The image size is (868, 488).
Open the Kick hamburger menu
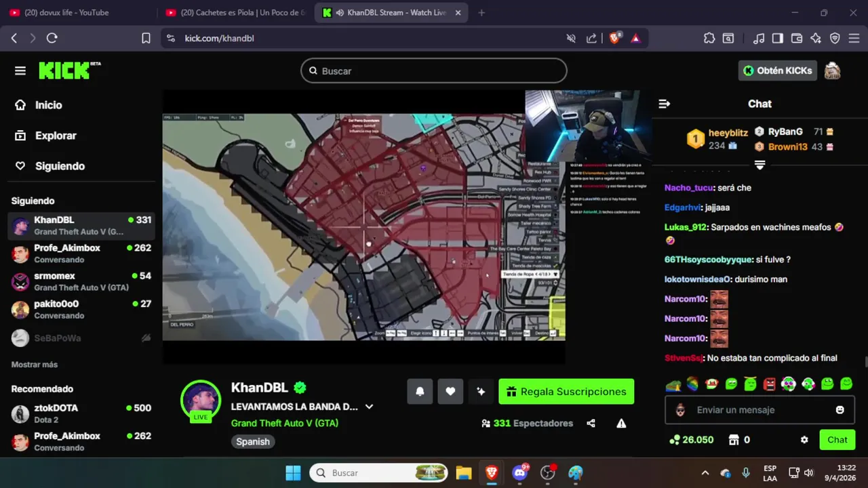tap(20, 70)
